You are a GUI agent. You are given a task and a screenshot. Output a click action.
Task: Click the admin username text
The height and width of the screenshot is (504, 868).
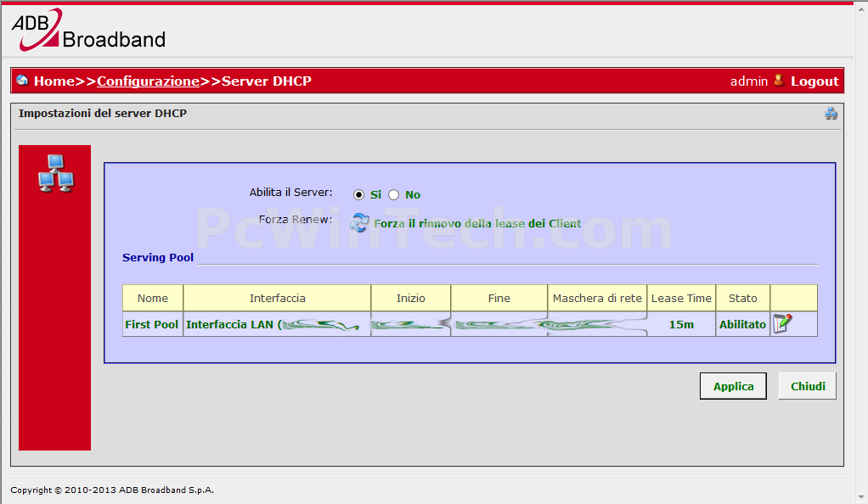click(748, 81)
